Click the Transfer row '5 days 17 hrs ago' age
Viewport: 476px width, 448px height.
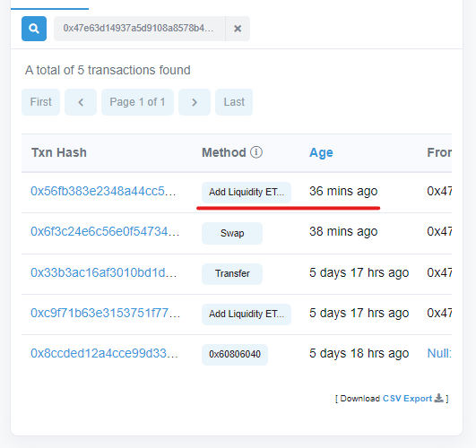tap(359, 272)
